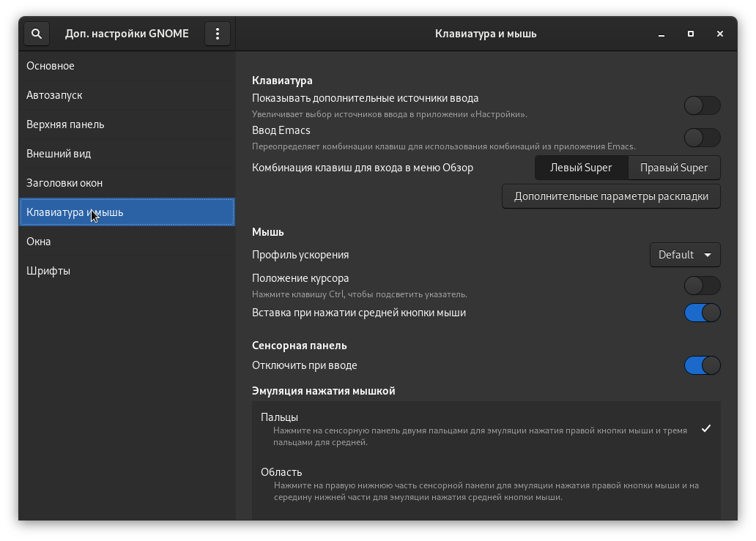Select "Левый Super" key option
Viewport: 756px width, 541px height.
click(581, 168)
